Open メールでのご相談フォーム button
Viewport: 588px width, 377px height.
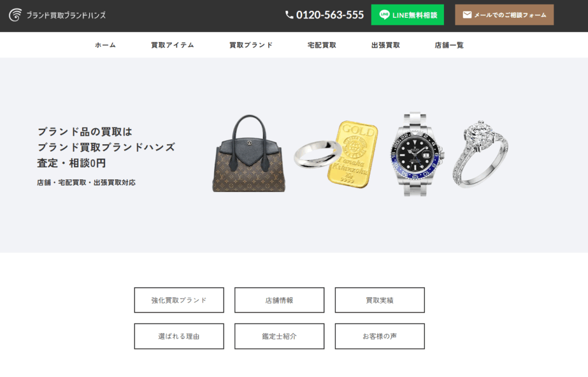(x=504, y=15)
